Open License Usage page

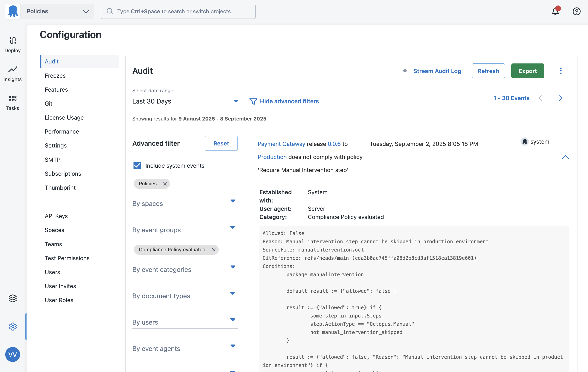pyautogui.click(x=64, y=118)
